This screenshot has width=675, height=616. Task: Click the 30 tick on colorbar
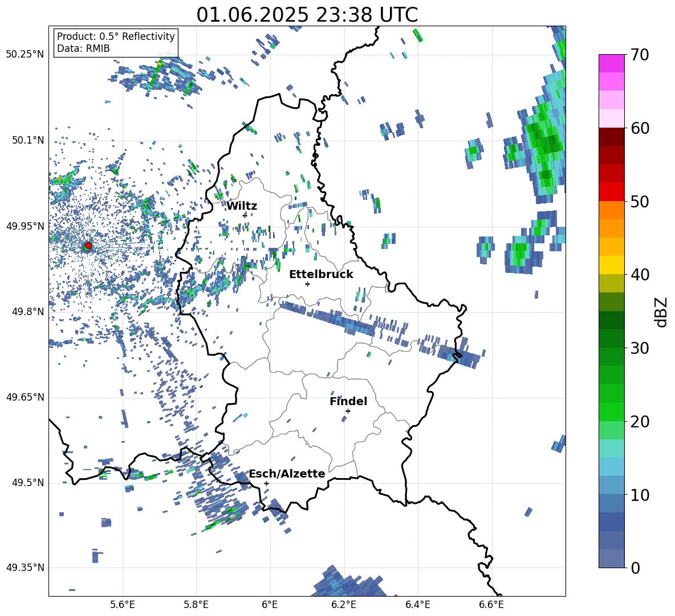(x=639, y=348)
